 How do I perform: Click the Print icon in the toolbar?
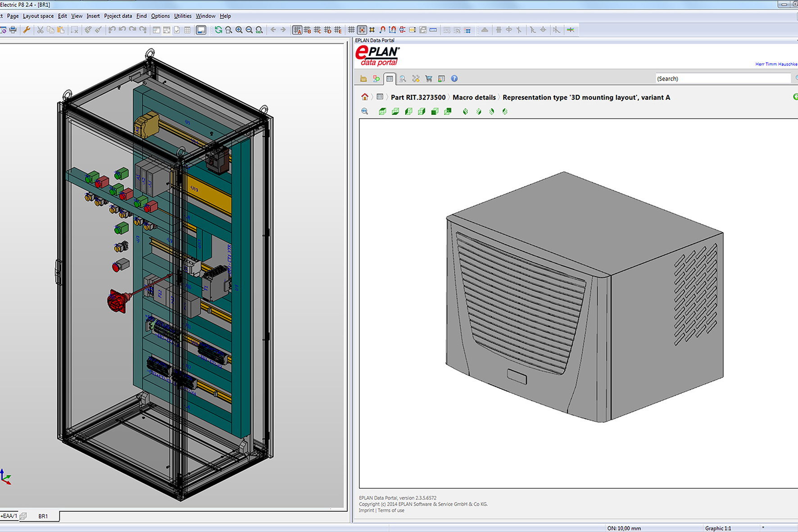13,30
